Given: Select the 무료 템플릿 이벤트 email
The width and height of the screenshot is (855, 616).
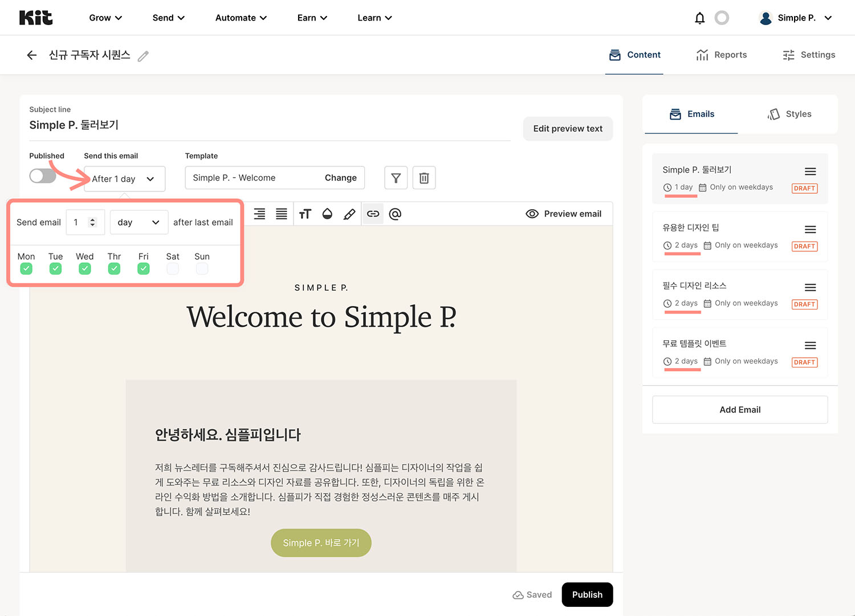Looking at the screenshot, I should tap(740, 353).
